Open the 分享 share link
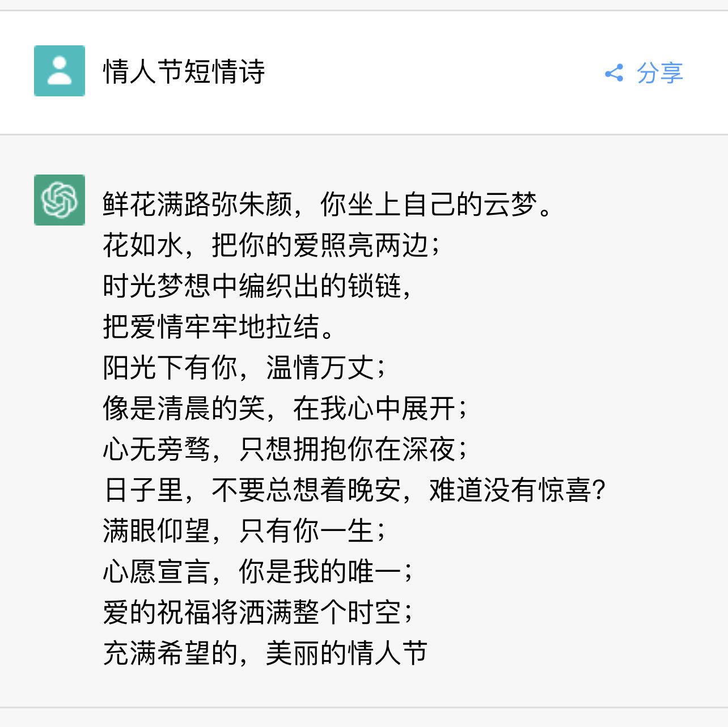The image size is (728, 727). [659, 73]
